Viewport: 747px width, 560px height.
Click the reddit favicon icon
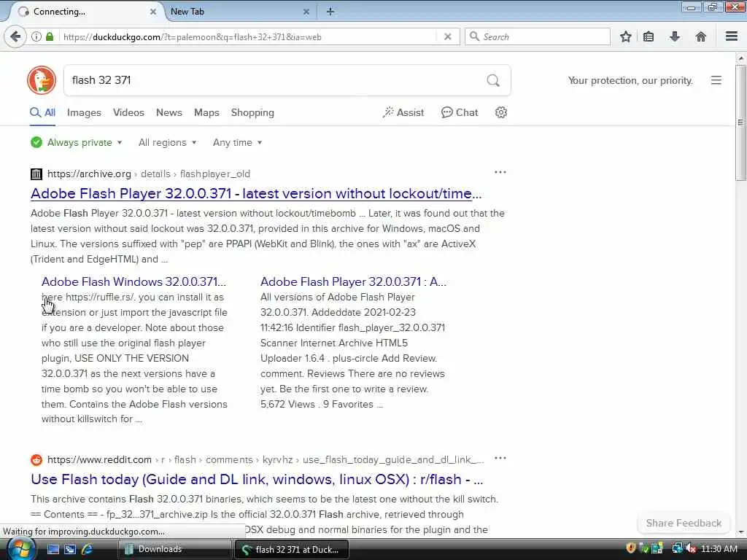36,459
